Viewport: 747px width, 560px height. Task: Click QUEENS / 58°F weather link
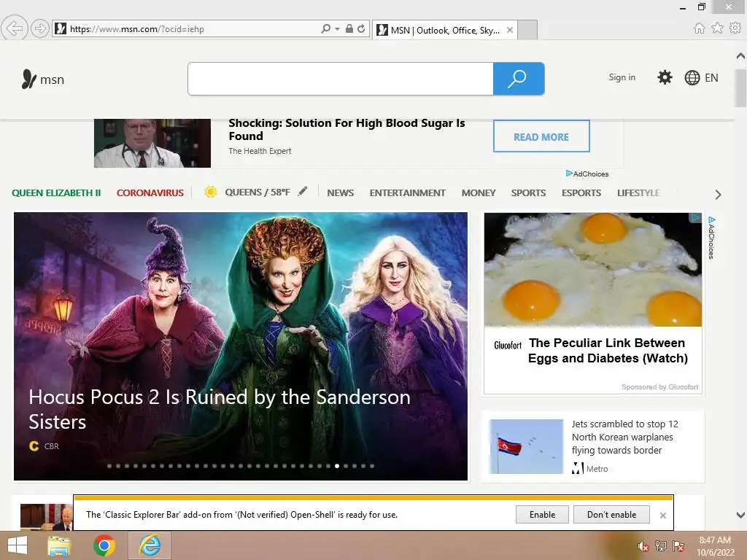[258, 192]
